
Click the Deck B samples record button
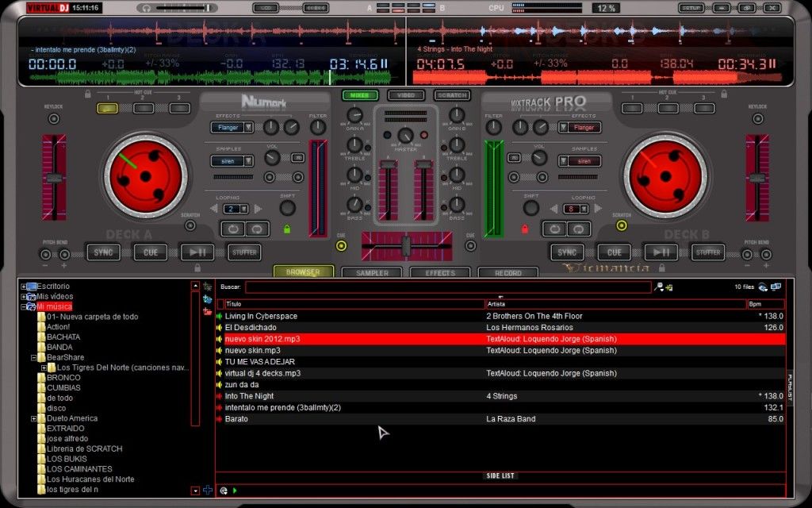pos(514,158)
